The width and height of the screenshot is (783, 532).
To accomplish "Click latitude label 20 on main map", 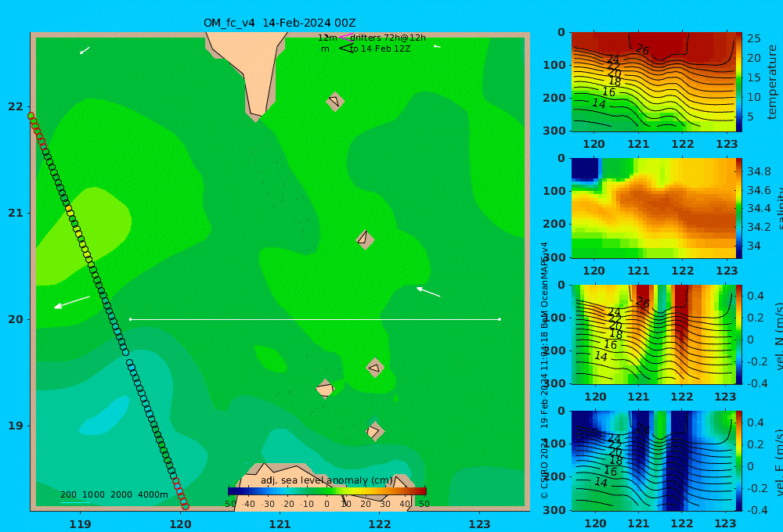I will pos(16,319).
